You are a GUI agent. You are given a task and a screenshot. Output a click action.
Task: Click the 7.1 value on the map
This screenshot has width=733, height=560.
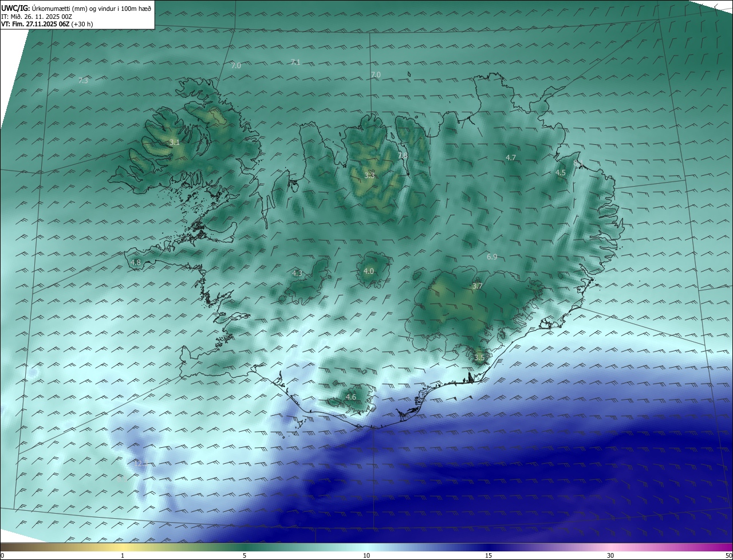(x=295, y=62)
